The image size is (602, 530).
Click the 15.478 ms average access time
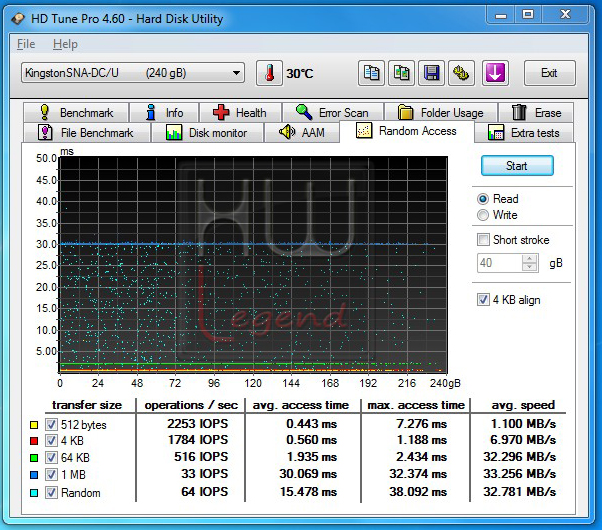(308, 492)
